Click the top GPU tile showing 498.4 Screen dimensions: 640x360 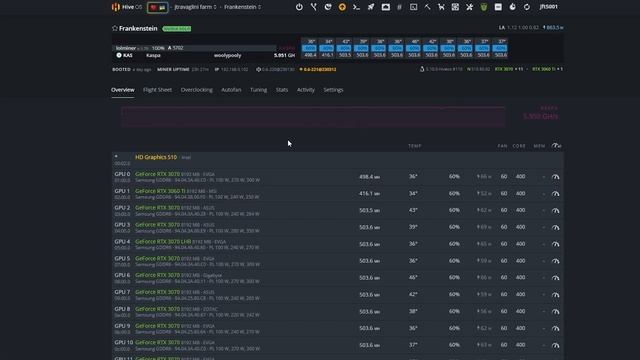click(x=310, y=48)
